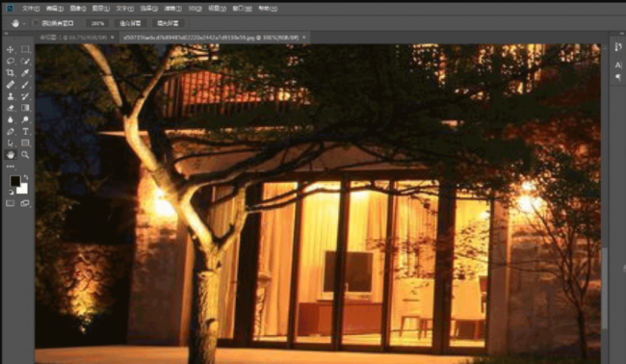The width and height of the screenshot is (626, 364).
Task: Select the History Brush tool
Action: point(25,96)
